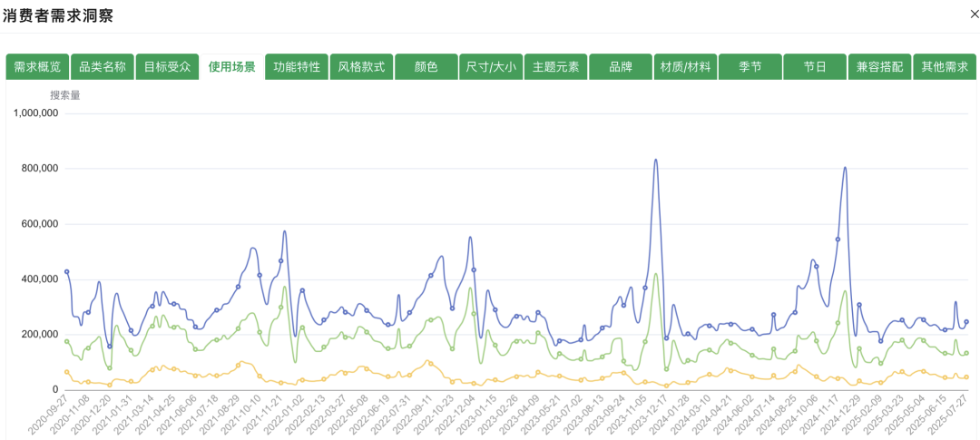This screenshot has height=440, width=980.
Task: Open the 风格款式 tab
Action: [x=361, y=67]
